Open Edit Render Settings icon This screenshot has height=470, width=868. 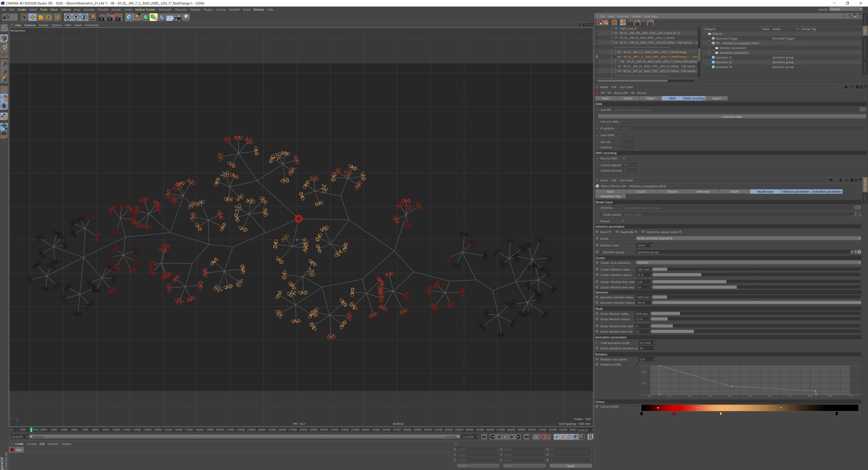point(119,17)
